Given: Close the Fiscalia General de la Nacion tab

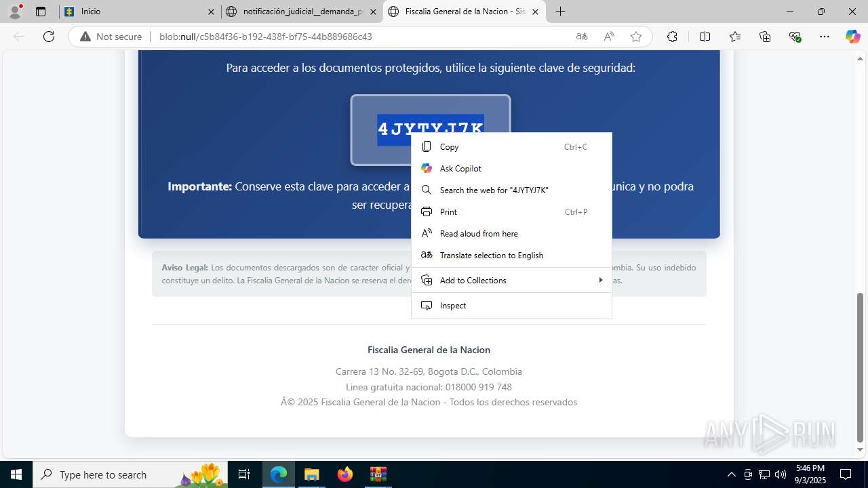Looking at the screenshot, I should pos(535,12).
